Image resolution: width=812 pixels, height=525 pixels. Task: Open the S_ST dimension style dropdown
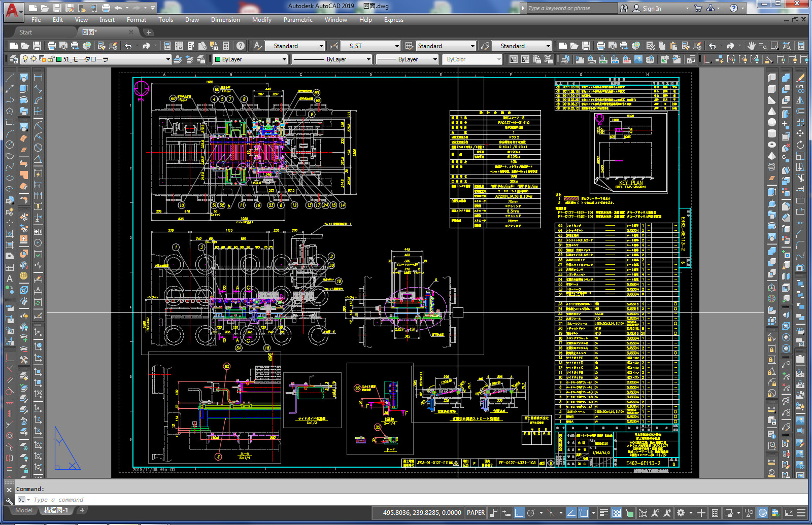(397, 46)
